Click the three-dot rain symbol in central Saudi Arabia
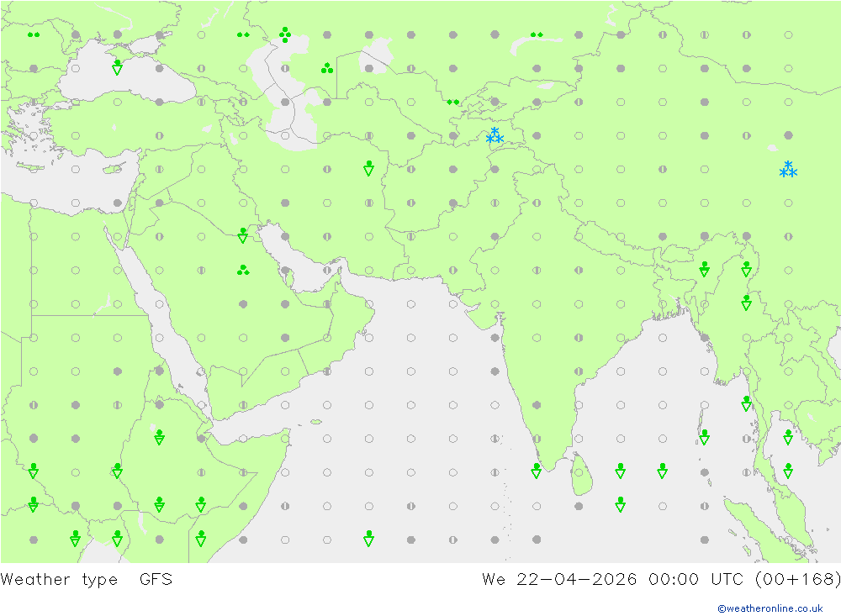 pyautogui.click(x=243, y=270)
